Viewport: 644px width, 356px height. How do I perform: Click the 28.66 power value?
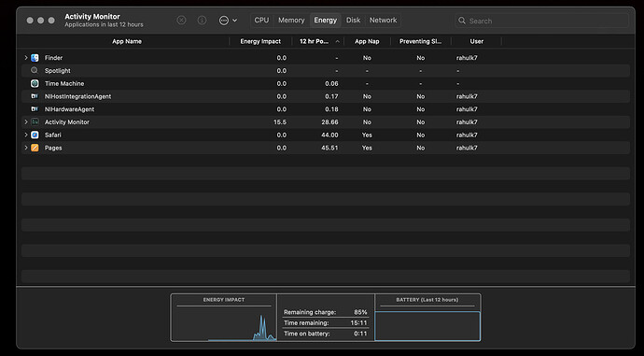pos(329,122)
